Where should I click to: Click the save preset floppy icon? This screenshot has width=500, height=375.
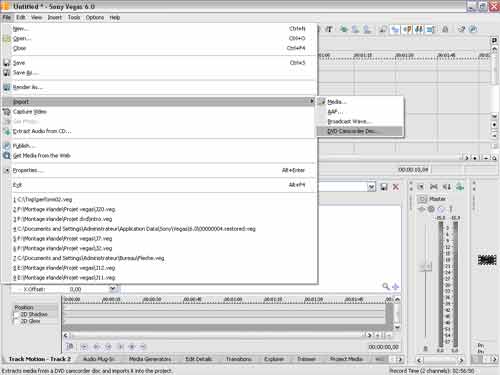click(x=384, y=187)
